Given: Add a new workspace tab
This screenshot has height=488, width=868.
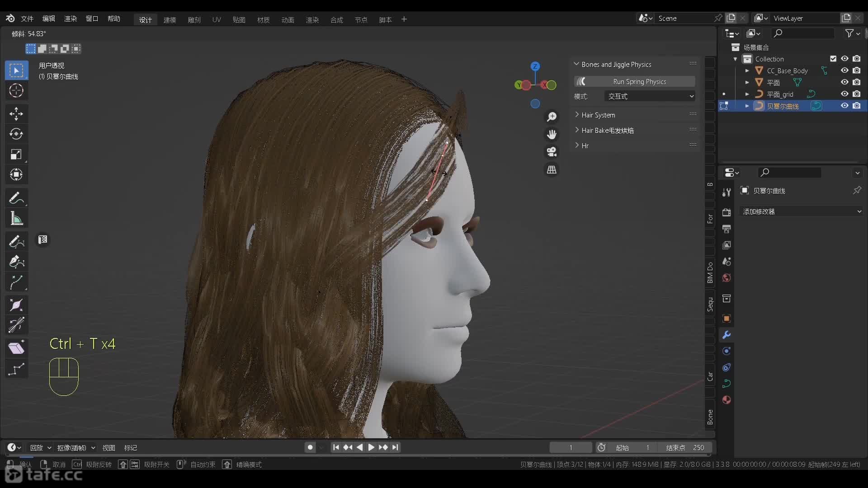Looking at the screenshot, I should 404,19.
